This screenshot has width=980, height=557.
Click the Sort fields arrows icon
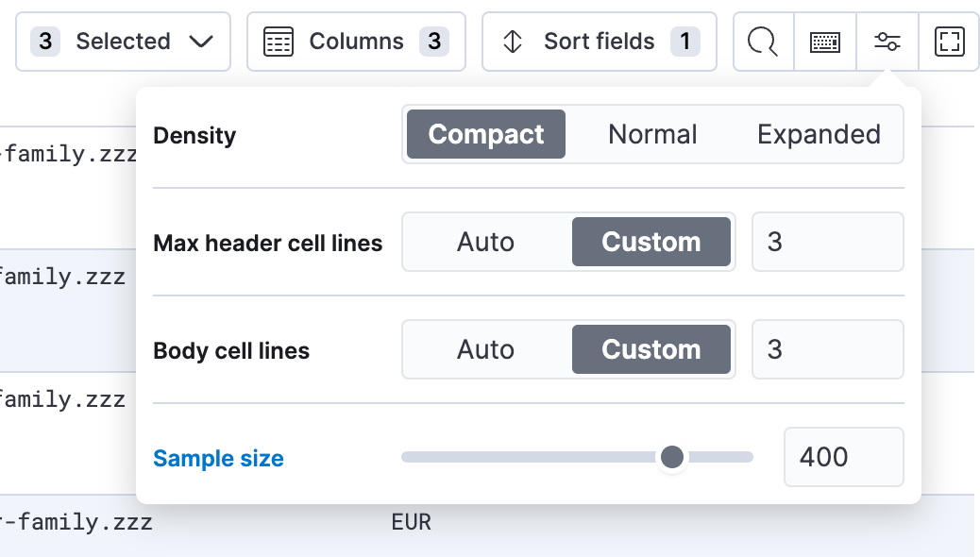(511, 42)
